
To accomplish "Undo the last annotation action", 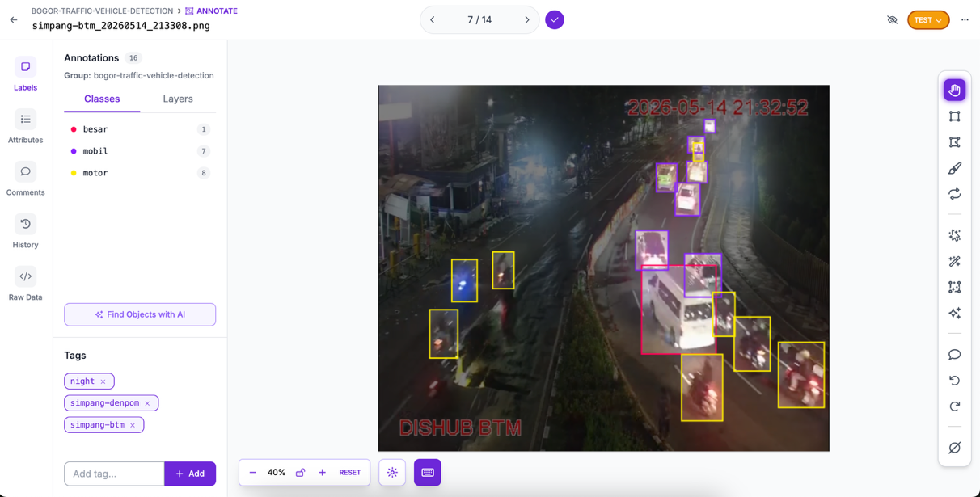I will click(x=954, y=381).
